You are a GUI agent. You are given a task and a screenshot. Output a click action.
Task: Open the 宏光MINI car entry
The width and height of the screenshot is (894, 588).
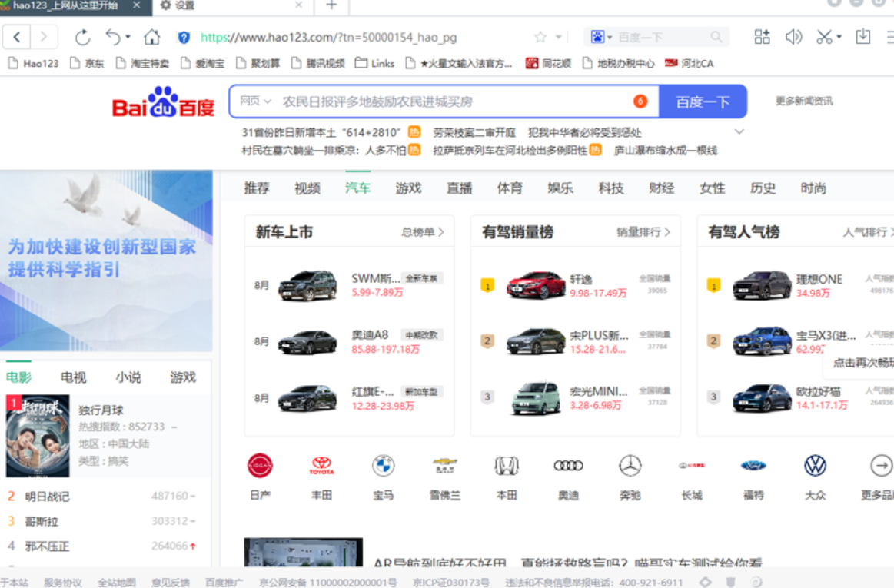coord(576,398)
